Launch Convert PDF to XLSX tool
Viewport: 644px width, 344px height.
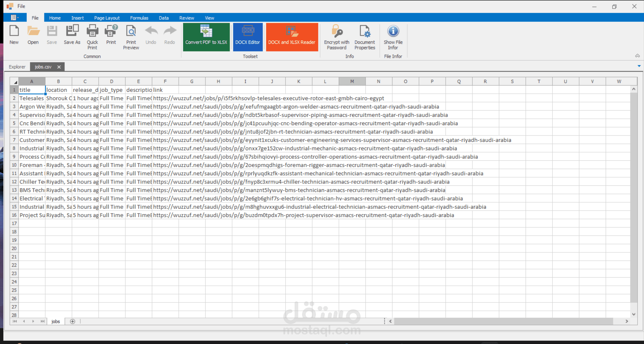tap(206, 37)
